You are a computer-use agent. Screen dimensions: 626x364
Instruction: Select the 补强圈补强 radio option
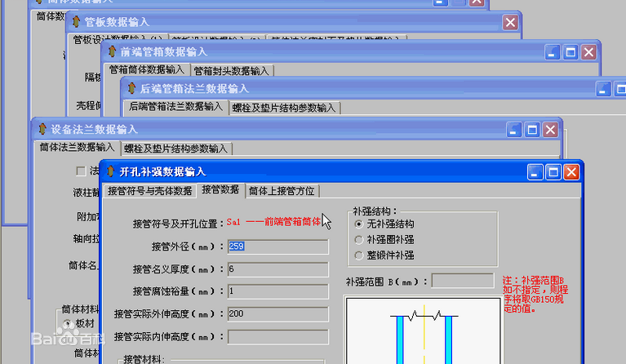tap(358, 240)
